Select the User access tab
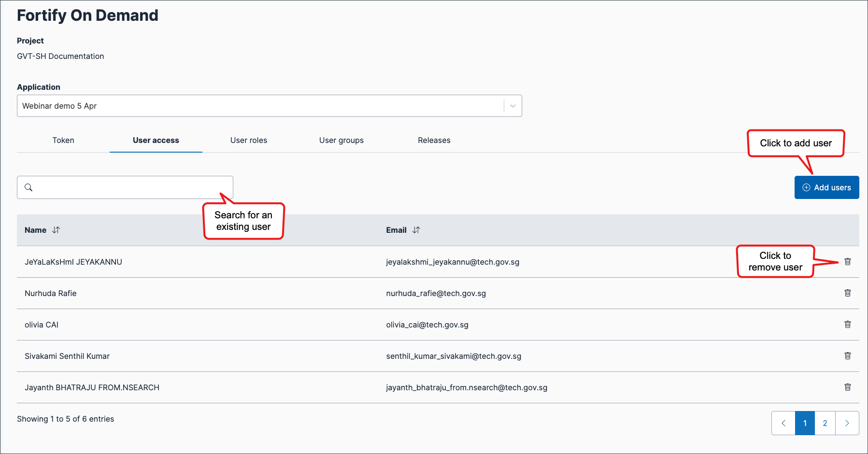This screenshot has height=454, width=868. pos(156,140)
